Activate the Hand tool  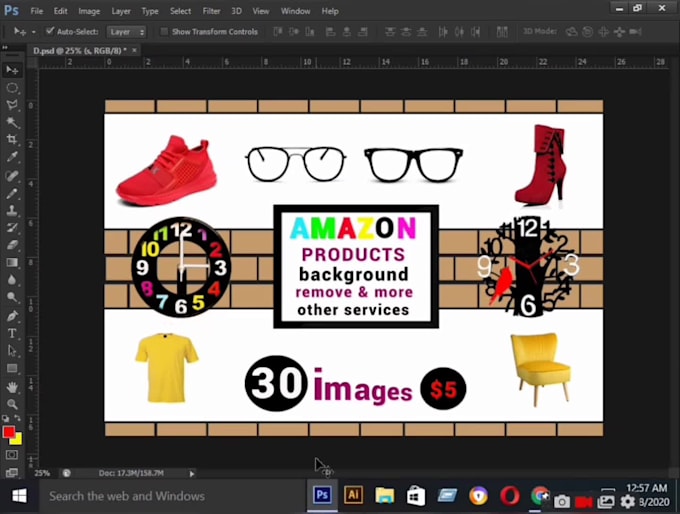(12, 386)
